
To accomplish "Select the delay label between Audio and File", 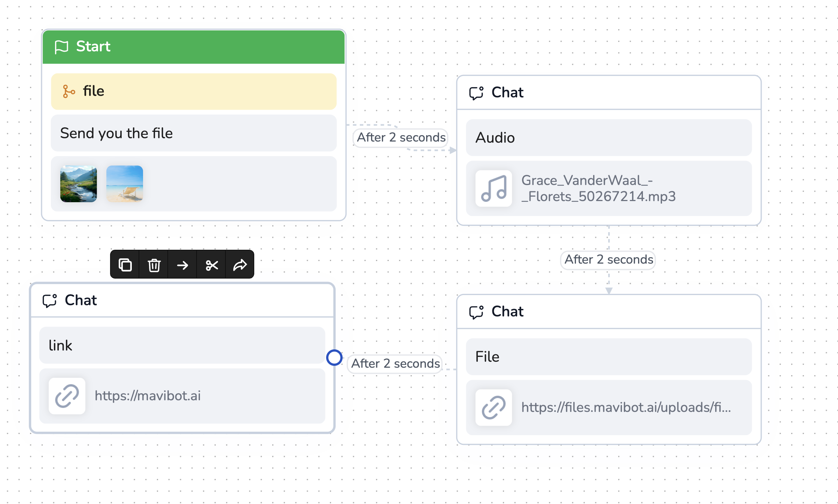I will (608, 259).
